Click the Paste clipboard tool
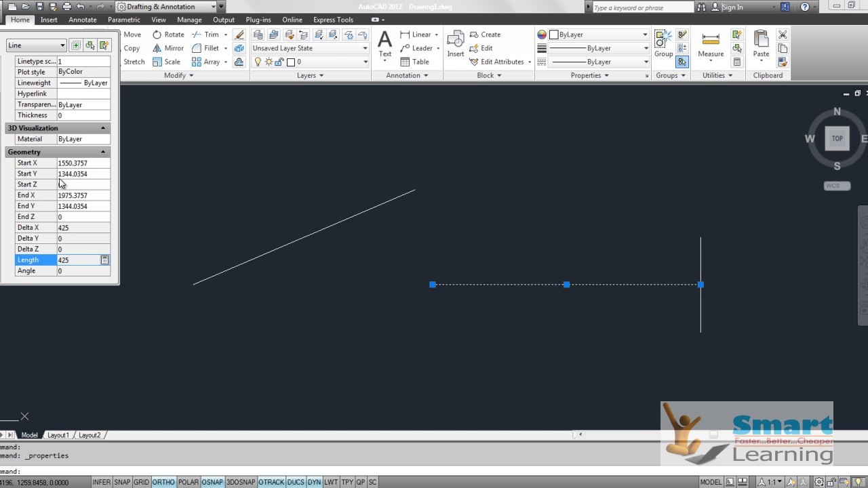868x488 pixels. pos(761,45)
